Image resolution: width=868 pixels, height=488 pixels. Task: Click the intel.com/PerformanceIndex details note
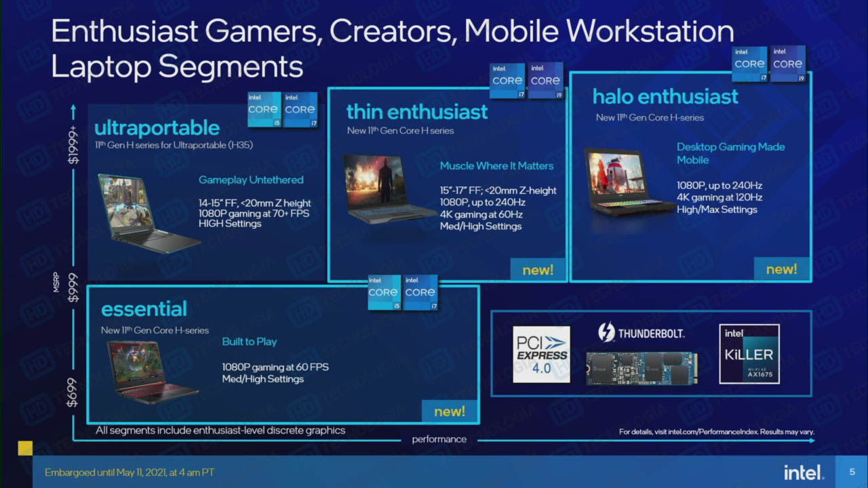pyautogui.click(x=717, y=432)
